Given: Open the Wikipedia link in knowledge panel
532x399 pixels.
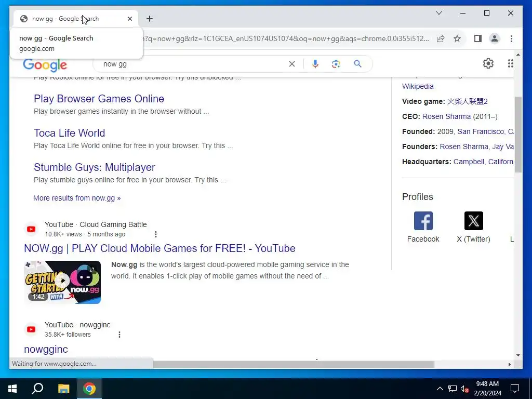Looking at the screenshot, I should tap(418, 87).
